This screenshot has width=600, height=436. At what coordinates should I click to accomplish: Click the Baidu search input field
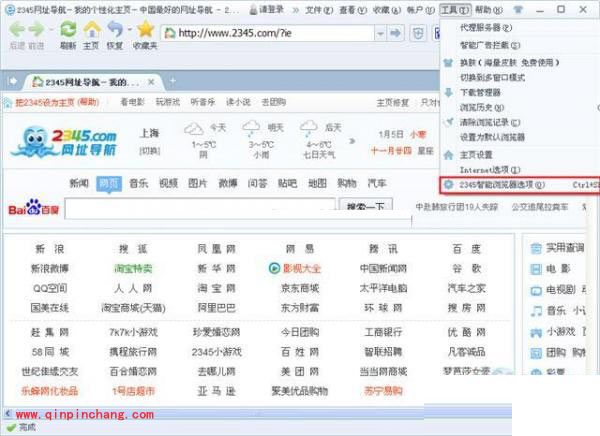[200, 208]
